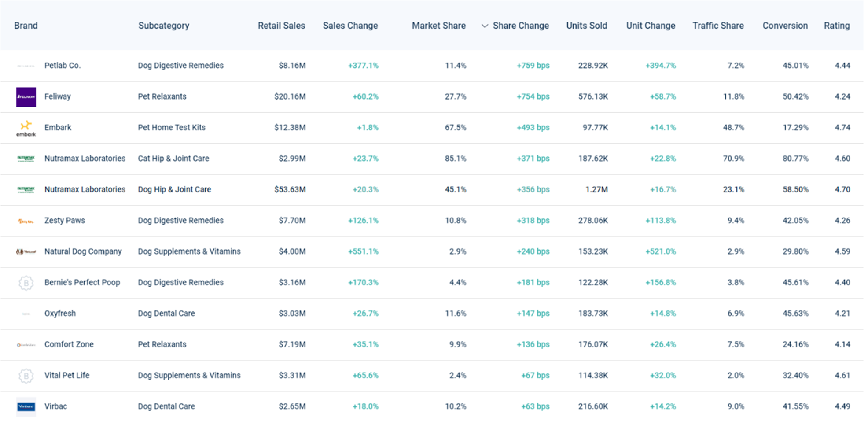Click the 80.77% conversion value
868x421 pixels.
click(795, 159)
